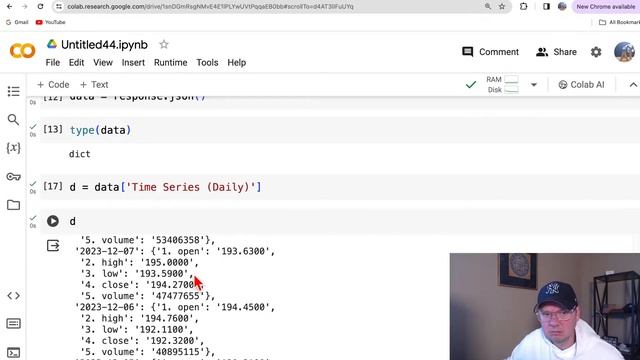This screenshot has width=640, height=360.
Task: Open browser extensions puzzle icon
Action: click(x=524, y=7)
